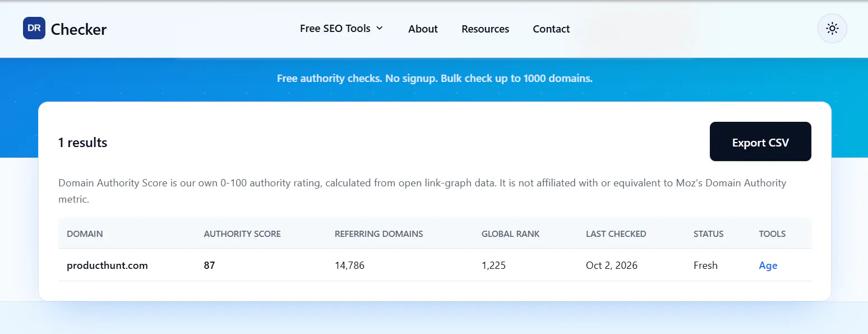868x334 pixels.
Task: Click the GLOBAL RANK column header
Action: (x=511, y=234)
